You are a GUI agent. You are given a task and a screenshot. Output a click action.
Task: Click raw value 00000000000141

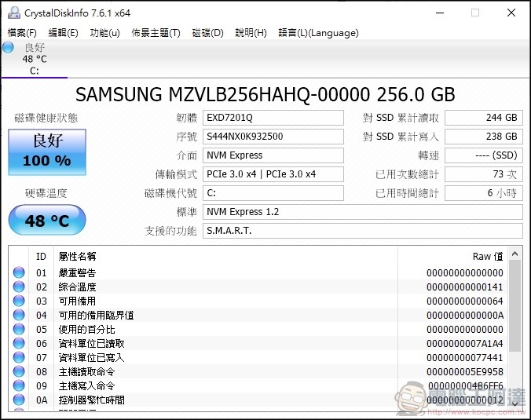point(465,287)
